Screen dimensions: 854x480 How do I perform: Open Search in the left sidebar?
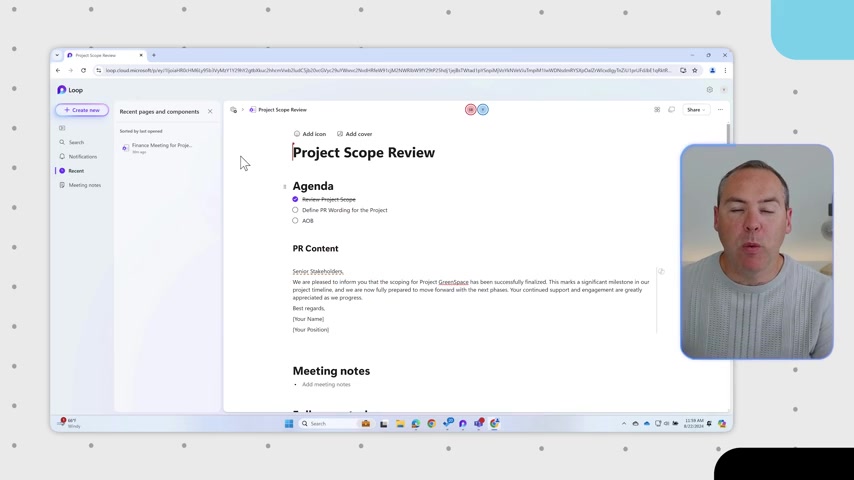(76, 143)
